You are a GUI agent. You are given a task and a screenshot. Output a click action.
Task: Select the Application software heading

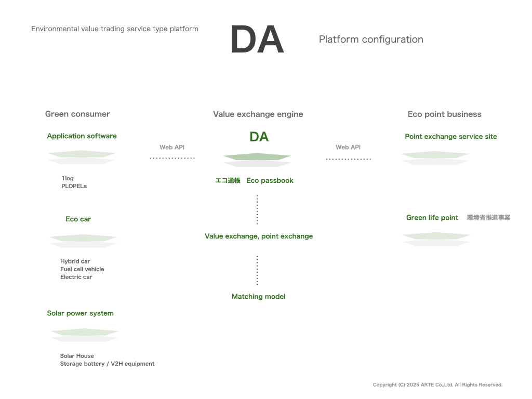(82, 136)
